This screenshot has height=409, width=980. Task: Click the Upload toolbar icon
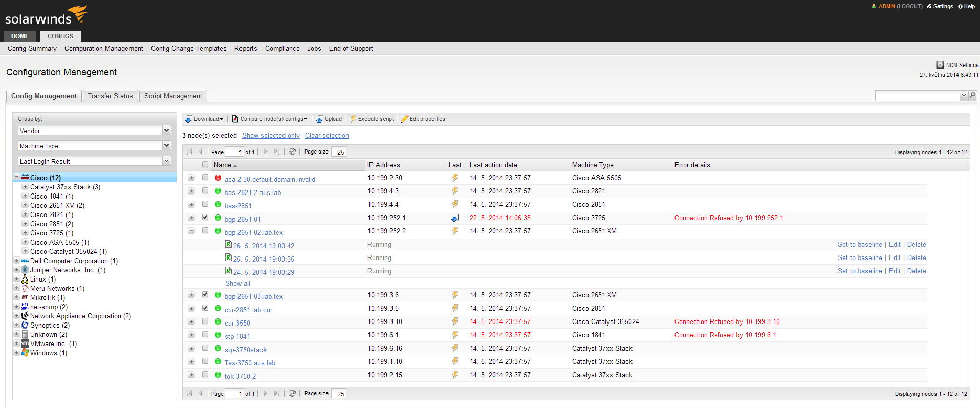pos(320,119)
